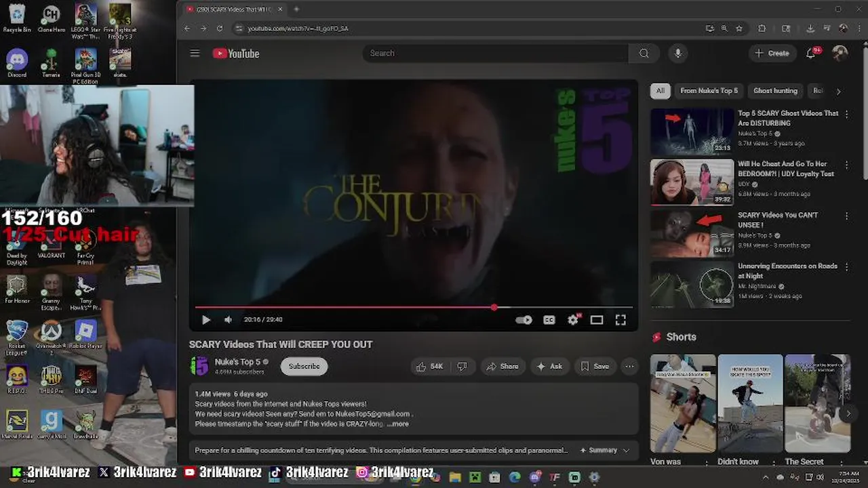Screen dimensions: 868x488
Task: Click the Ask button under the video
Action: pyautogui.click(x=550, y=366)
